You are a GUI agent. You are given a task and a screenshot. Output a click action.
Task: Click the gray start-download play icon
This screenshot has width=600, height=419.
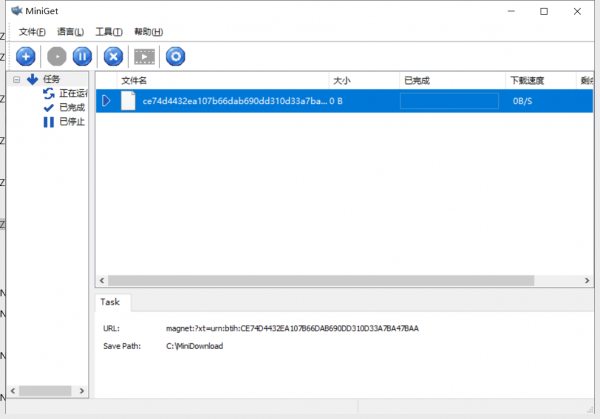[57, 57]
